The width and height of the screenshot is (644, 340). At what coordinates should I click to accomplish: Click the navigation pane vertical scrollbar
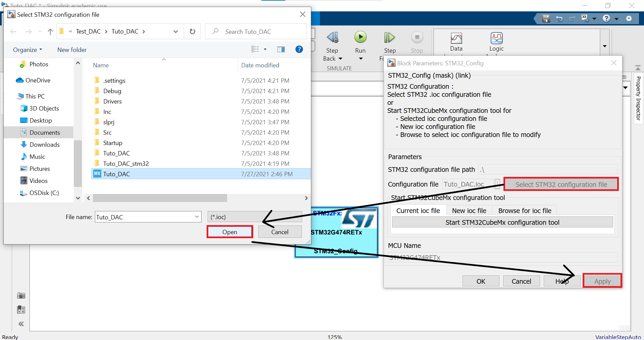click(78, 163)
